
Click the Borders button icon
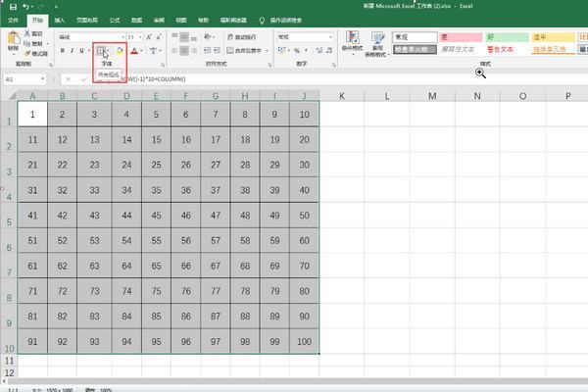click(100, 50)
